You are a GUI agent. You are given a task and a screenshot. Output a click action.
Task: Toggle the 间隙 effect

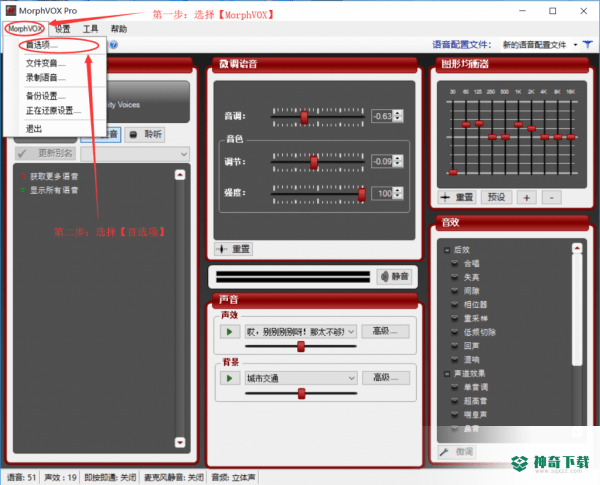click(x=455, y=291)
